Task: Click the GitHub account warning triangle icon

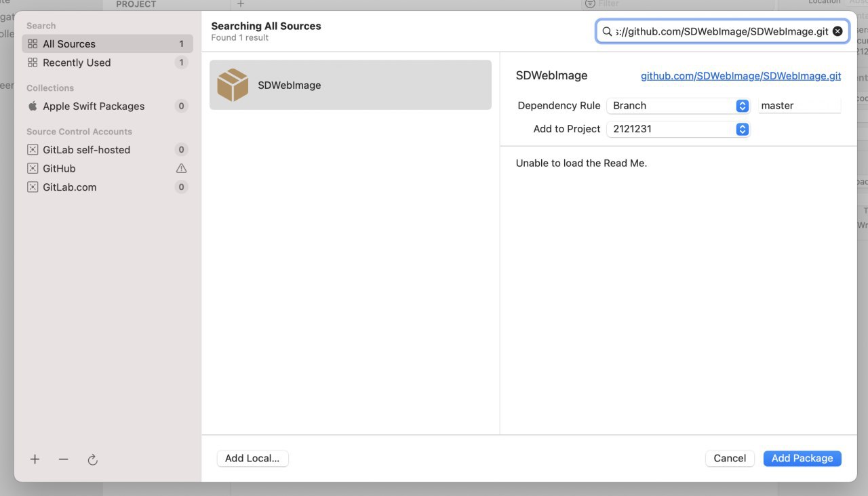Action: 181,168
